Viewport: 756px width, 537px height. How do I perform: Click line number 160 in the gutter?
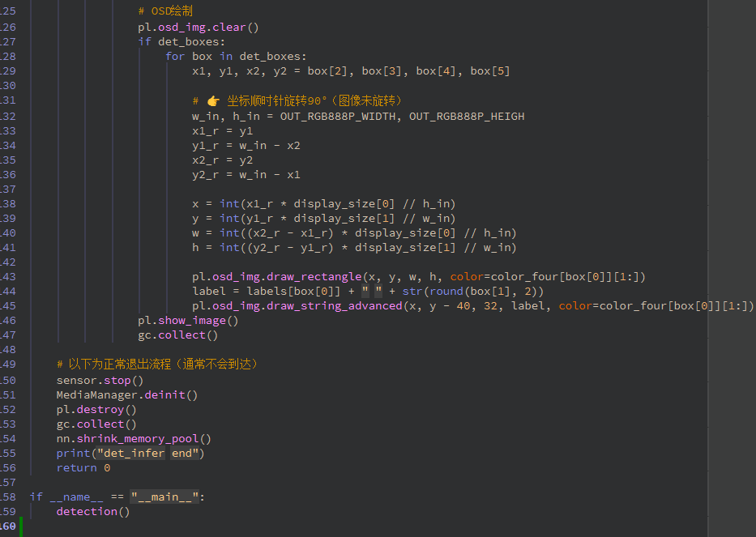8,526
